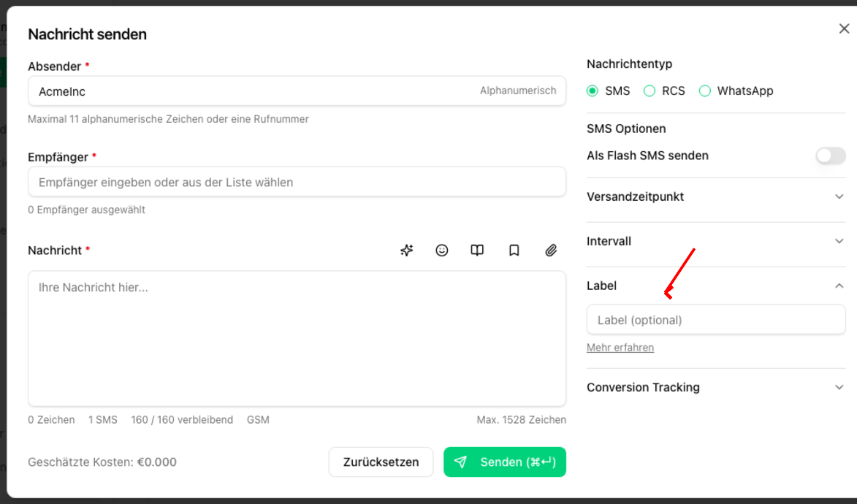Image resolution: width=857 pixels, height=504 pixels.
Task: Select the WhatsApp message type
Action: (x=705, y=91)
